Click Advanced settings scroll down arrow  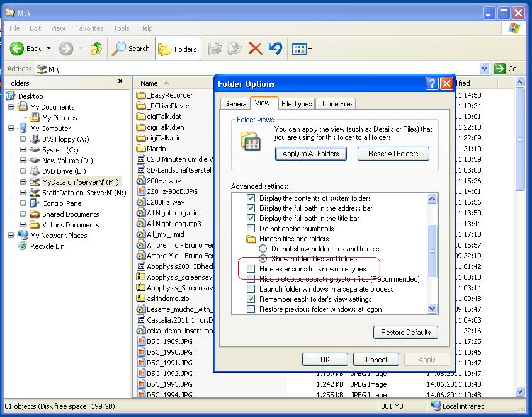(433, 308)
